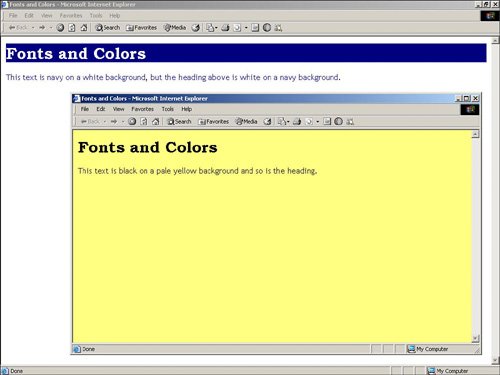Open Favorites menu in front yellow-page window
Screen dimensions: 500x375
(x=142, y=109)
